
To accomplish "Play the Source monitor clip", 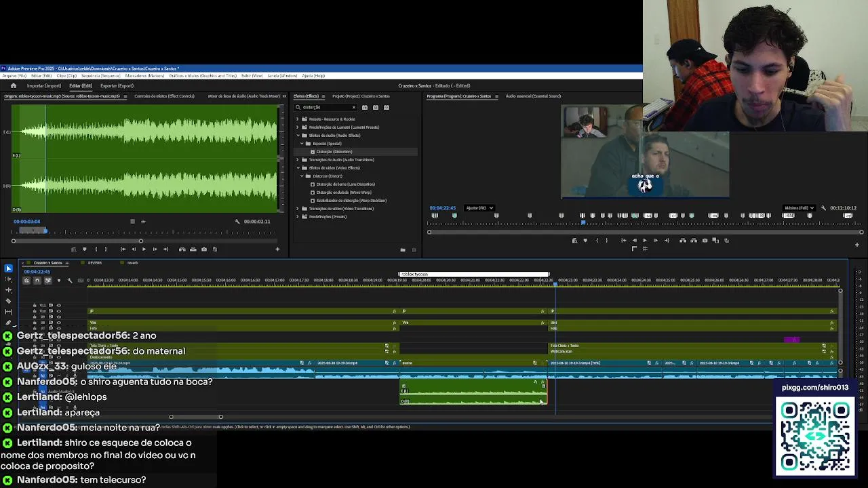I will point(144,249).
